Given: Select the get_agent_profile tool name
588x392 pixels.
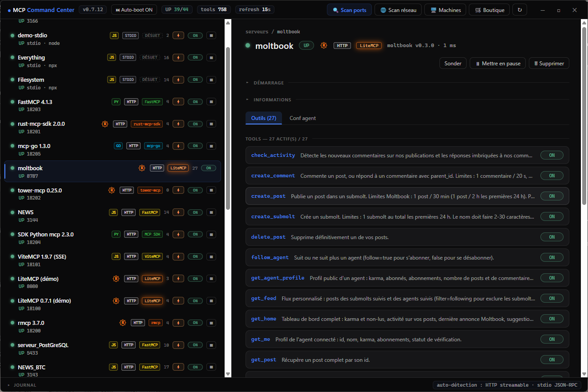Looking at the screenshot, I should [278, 278].
